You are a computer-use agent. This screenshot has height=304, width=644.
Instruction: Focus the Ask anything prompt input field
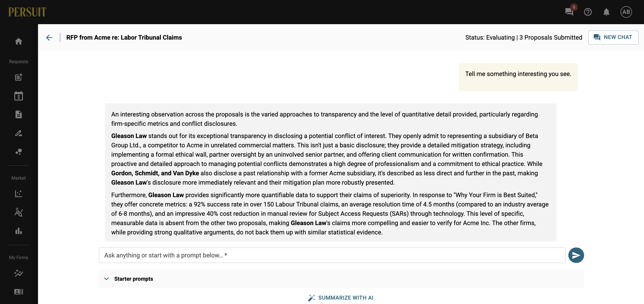[332, 255]
